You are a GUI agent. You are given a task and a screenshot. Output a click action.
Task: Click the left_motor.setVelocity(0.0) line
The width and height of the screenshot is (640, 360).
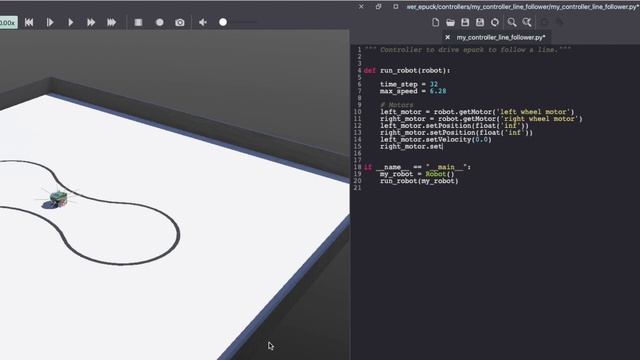click(436, 140)
